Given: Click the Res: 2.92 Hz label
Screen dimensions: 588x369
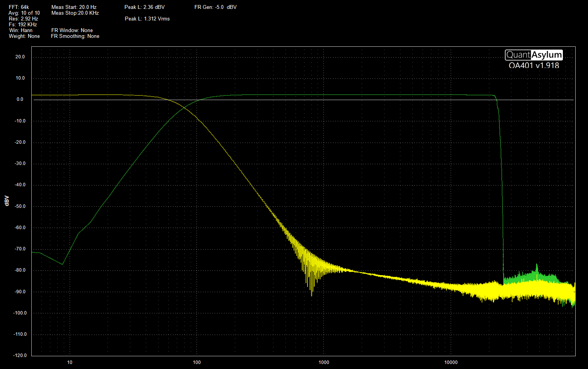Looking at the screenshot, I should [23, 19].
